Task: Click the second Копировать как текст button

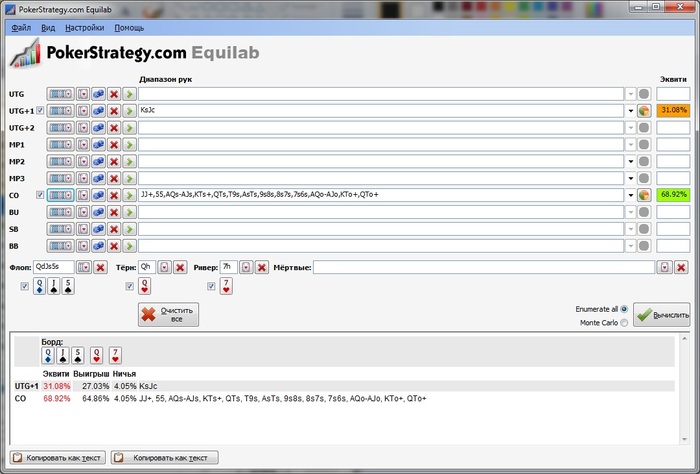Action: click(x=165, y=457)
